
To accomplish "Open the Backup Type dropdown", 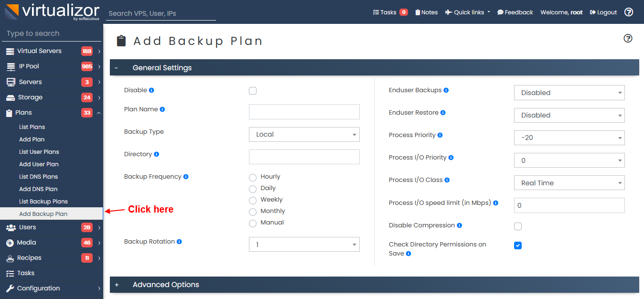I will click(304, 134).
